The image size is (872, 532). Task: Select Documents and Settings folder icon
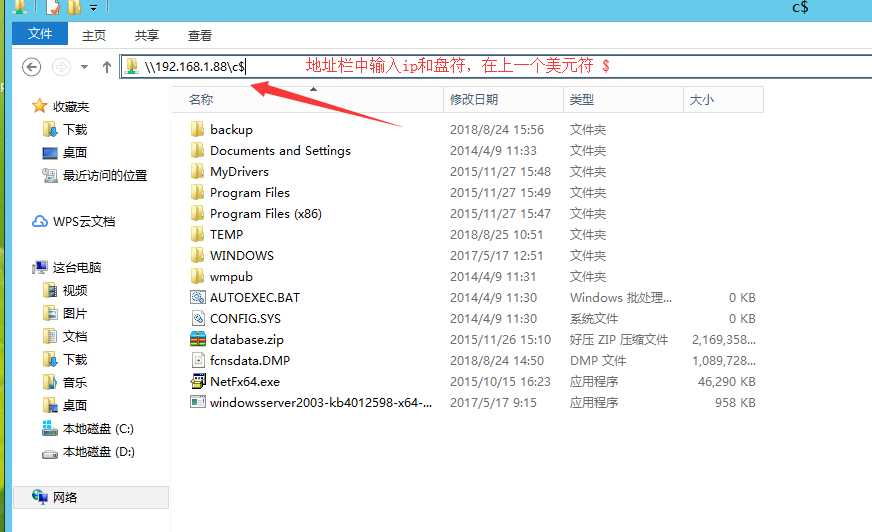[197, 150]
